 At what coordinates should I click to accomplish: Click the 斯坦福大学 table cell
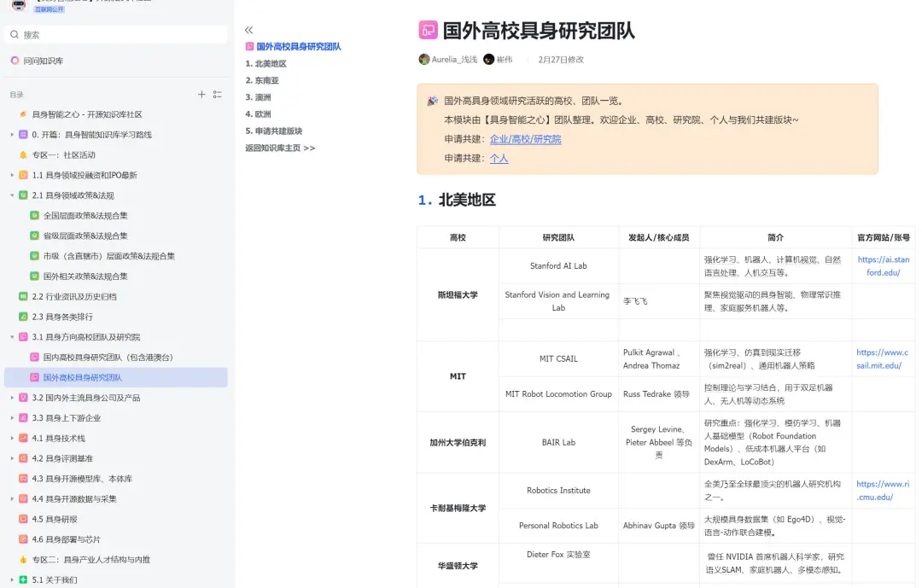click(x=458, y=294)
